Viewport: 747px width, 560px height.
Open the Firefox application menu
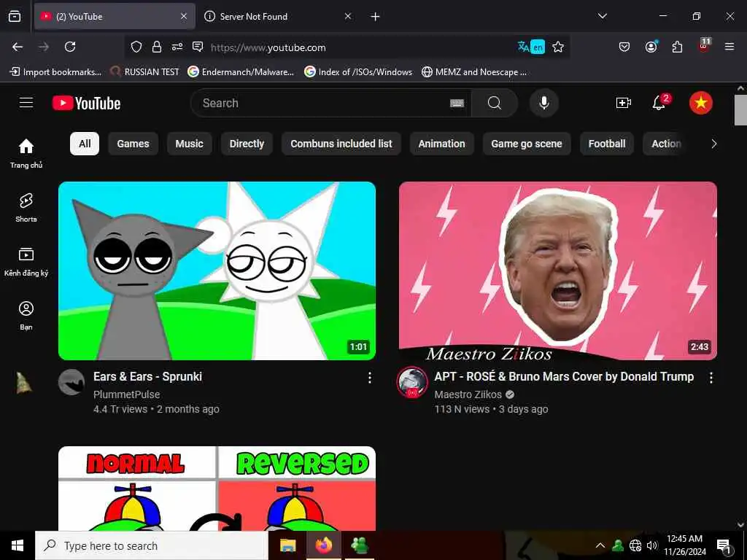(x=729, y=47)
